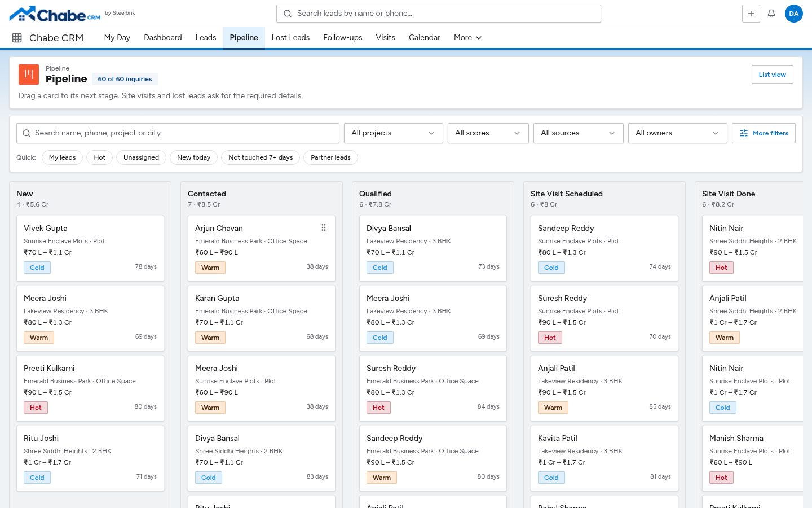Open the All sources dropdown
The width and height of the screenshot is (812, 508).
pyautogui.click(x=579, y=133)
